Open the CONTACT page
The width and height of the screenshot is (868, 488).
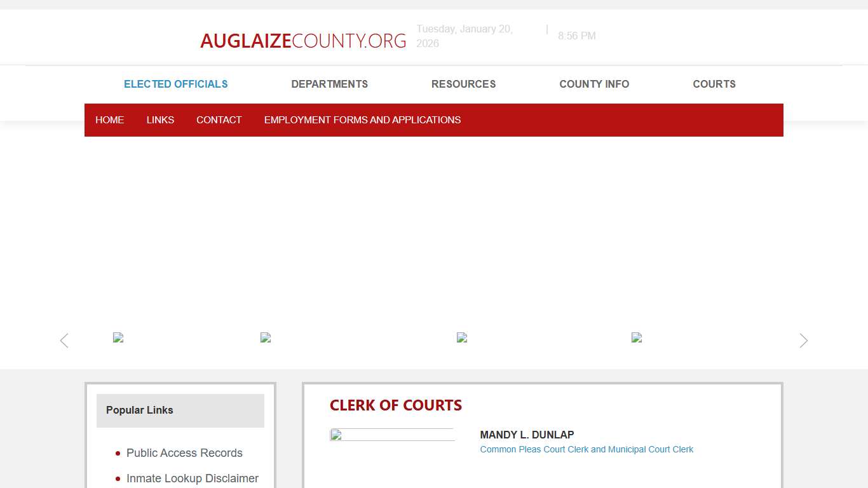(x=219, y=119)
